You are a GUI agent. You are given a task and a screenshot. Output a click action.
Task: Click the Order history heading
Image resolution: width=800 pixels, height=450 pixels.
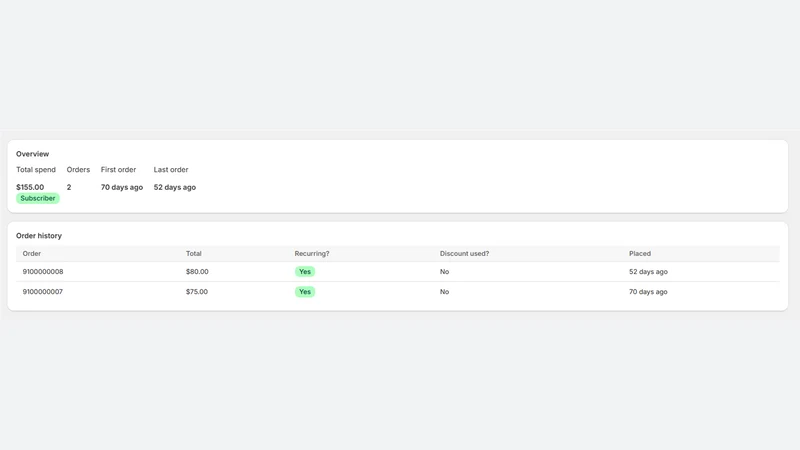coord(39,236)
